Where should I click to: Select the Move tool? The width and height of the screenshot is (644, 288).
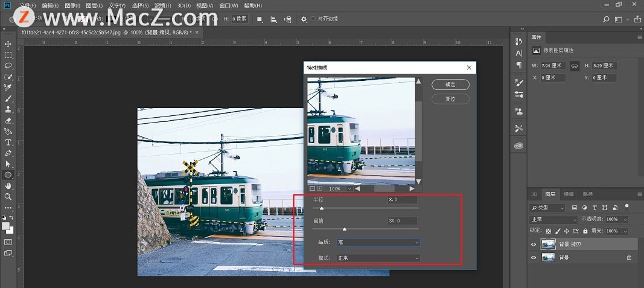point(8,44)
